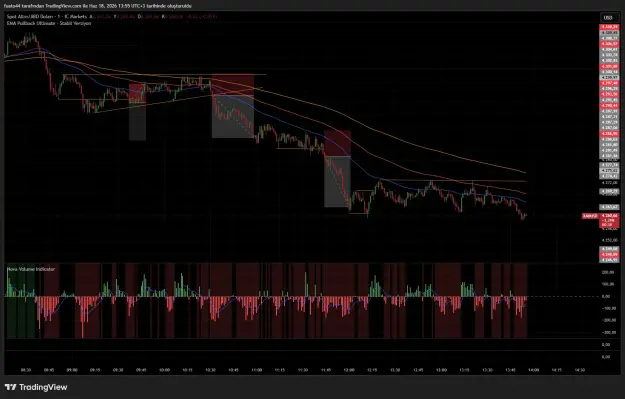This screenshot has width=625, height=399.
Task: Click the 200,00 volume axis value
Action: click(607, 272)
